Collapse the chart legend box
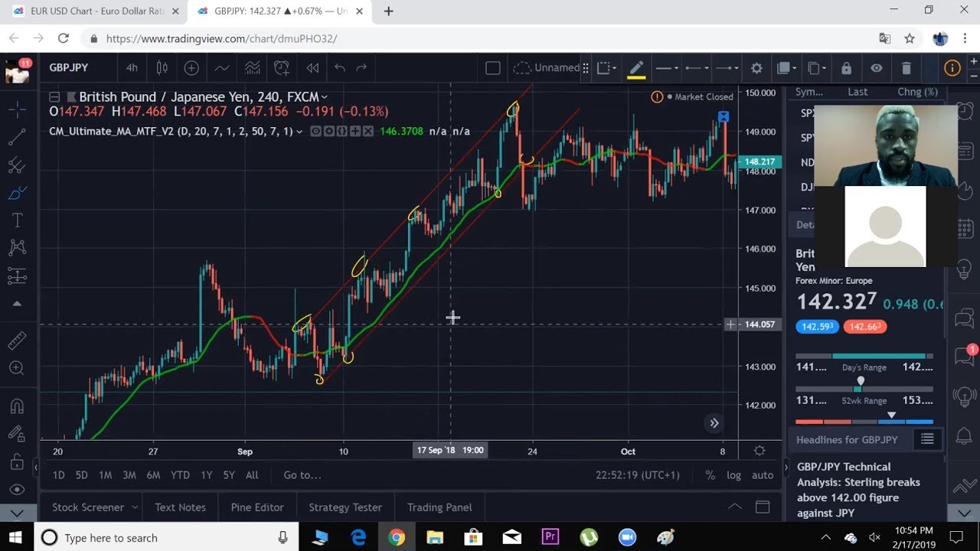 [54, 97]
